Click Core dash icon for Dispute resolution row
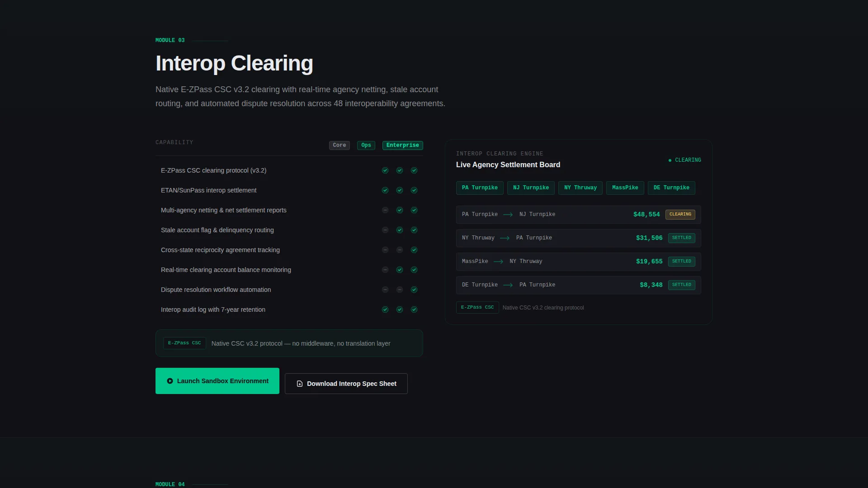 point(385,290)
